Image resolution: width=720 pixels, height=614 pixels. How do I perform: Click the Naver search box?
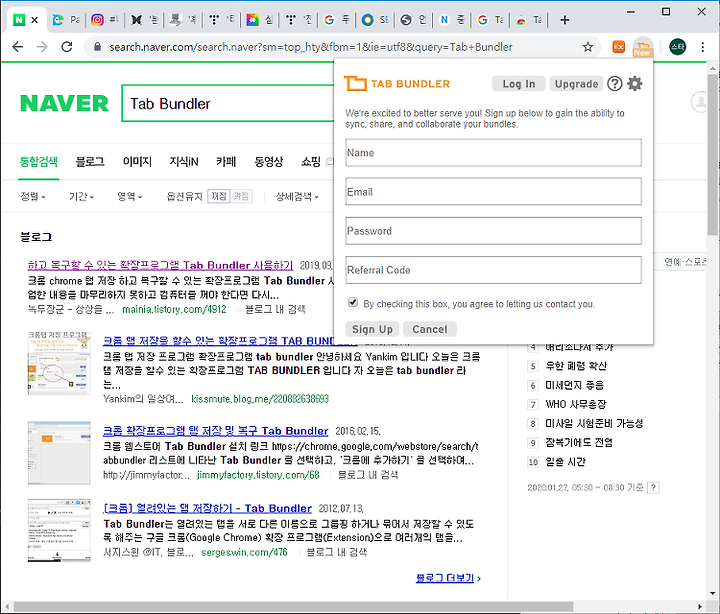228,103
